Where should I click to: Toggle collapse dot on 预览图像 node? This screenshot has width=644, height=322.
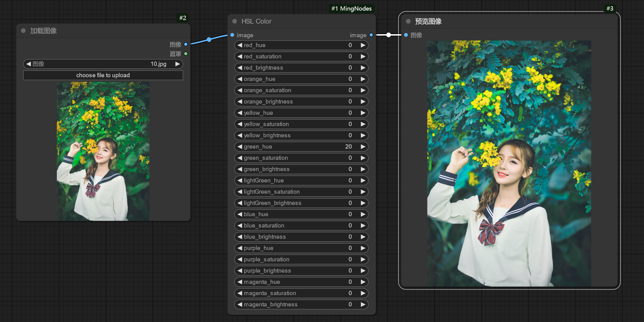pos(408,21)
